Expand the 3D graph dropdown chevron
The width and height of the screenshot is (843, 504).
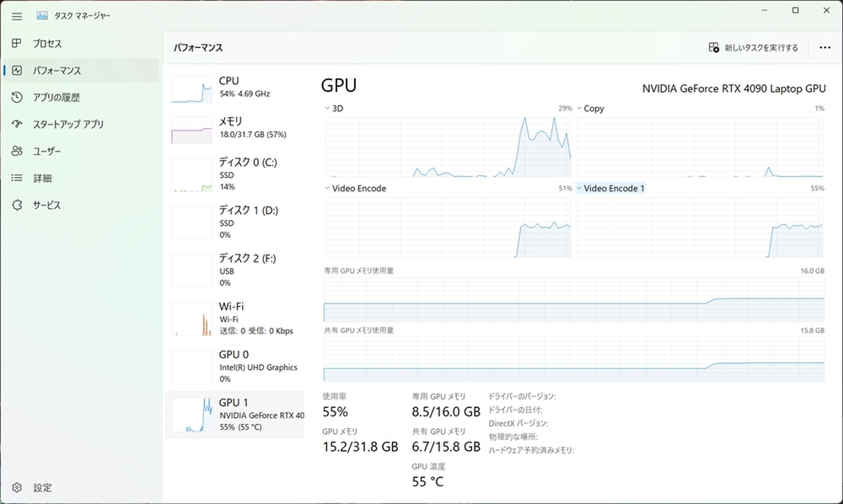328,109
